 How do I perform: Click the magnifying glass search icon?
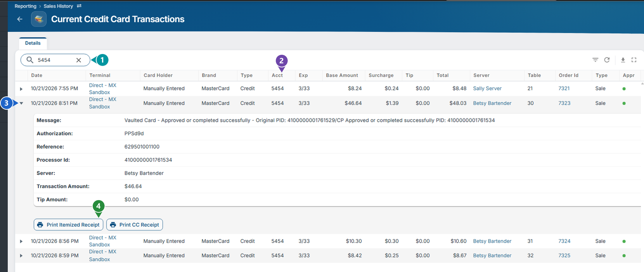click(30, 60)
